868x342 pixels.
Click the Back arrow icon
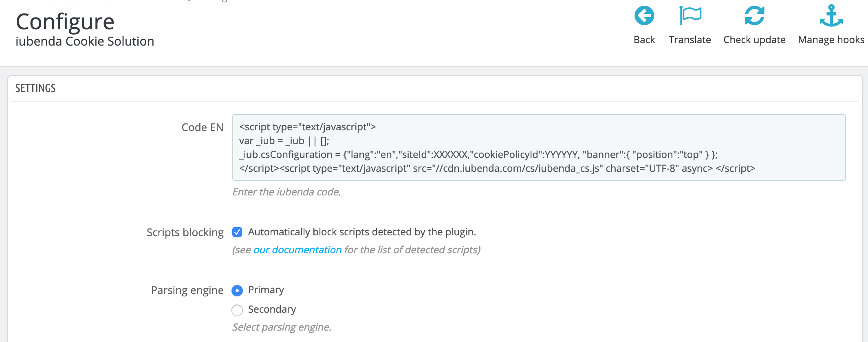coord(644,16)
